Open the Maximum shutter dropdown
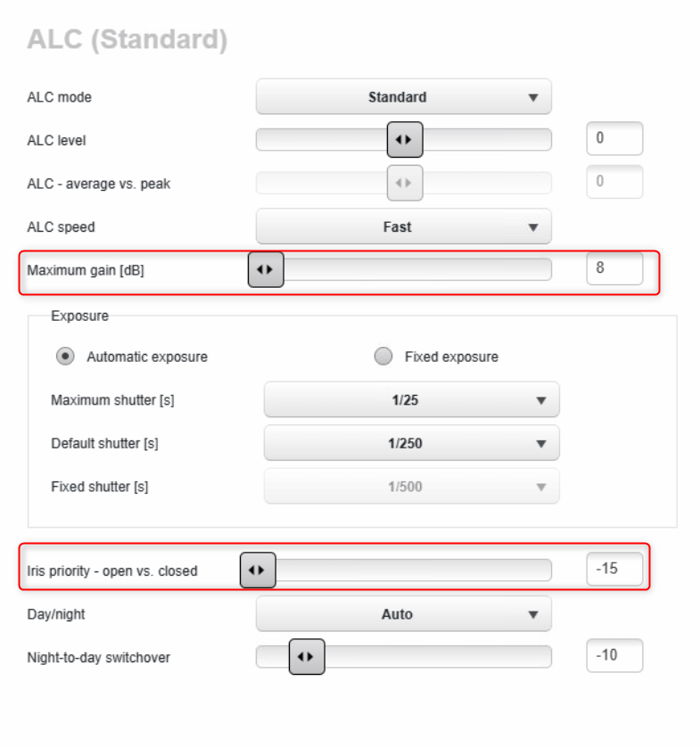Viewport: 700px width, 747px height. (x=411, y=400)
